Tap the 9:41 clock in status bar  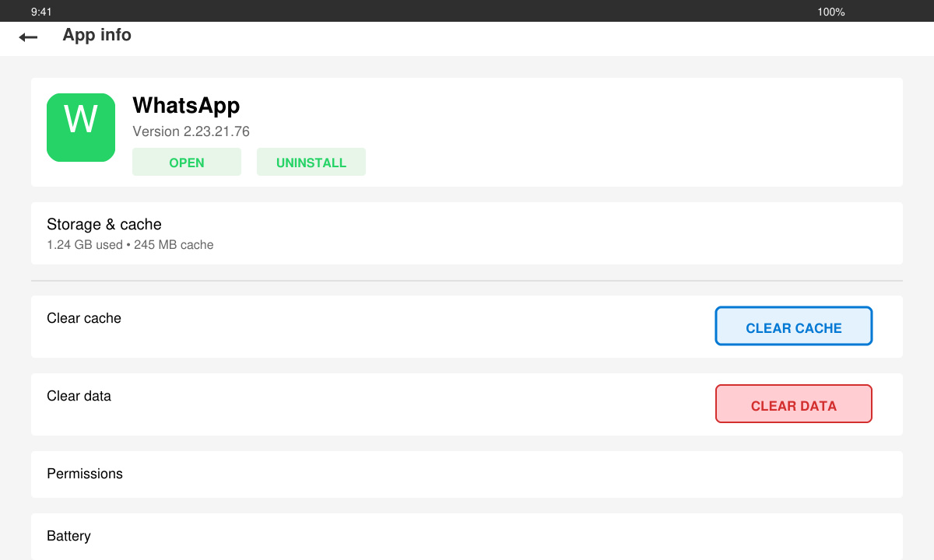(x=41, y=12)
